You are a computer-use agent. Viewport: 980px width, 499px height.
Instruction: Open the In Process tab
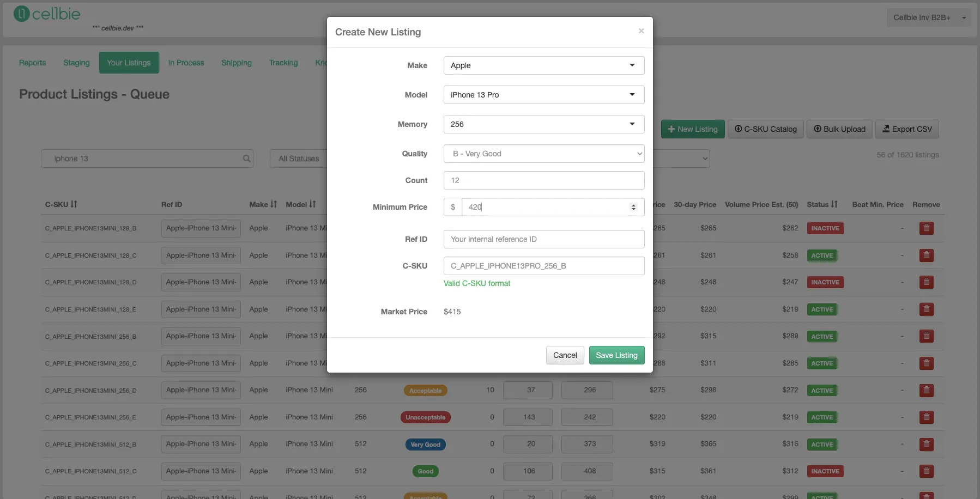coord(186,63)
